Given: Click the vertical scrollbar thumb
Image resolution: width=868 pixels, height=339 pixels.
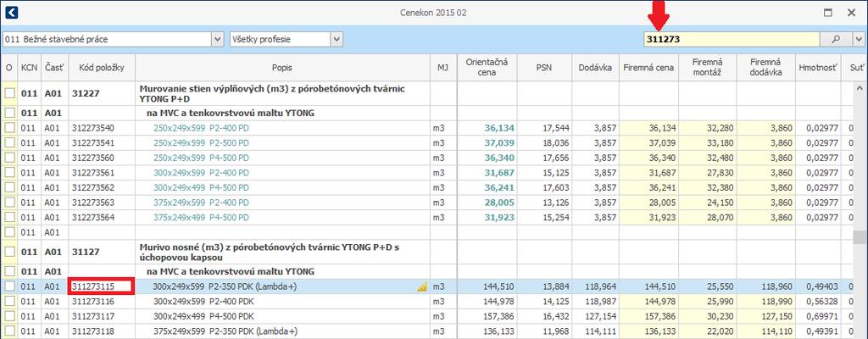Looking at the screenshot, I should pyautogui.click(x=860, y=237).
